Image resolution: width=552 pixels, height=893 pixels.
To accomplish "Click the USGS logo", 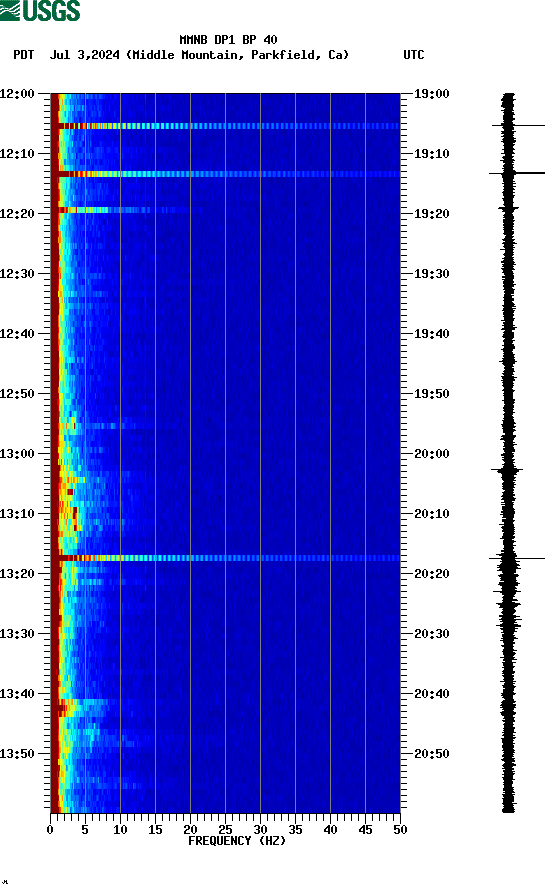I will (x=40, y=10).
